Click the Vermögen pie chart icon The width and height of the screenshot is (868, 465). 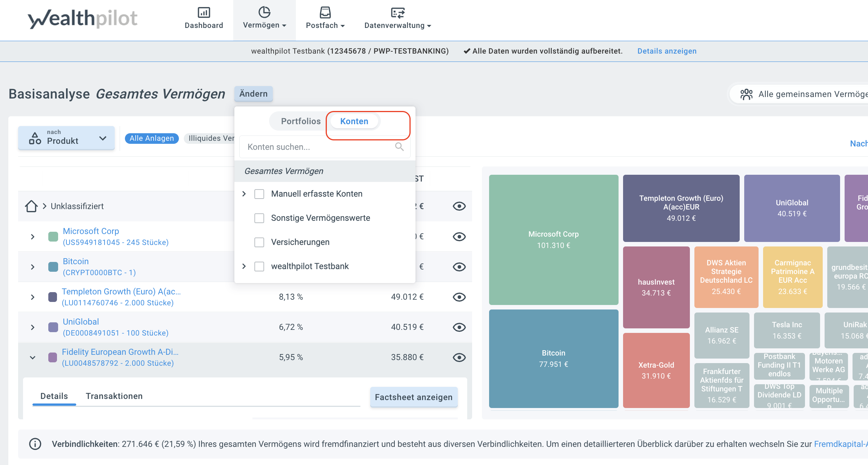coord(264,12)
